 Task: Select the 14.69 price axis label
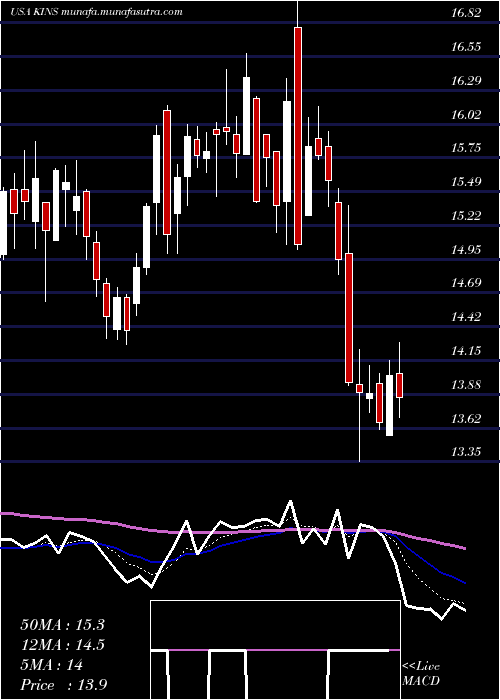pyautogui.click(x=466, y=283)
